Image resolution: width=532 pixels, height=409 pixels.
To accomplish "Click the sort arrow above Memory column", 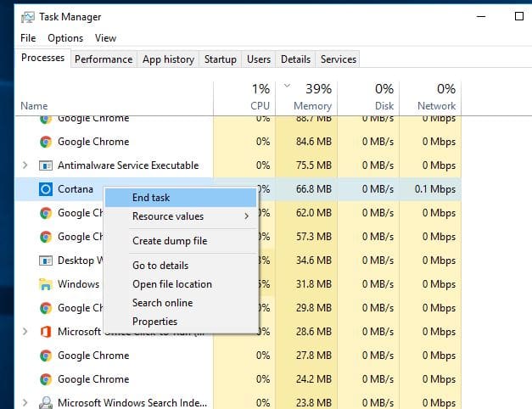I will click(287, 86).
